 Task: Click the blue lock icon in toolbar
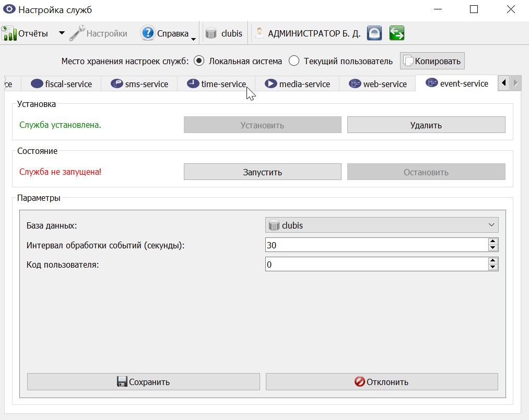coord(374,33)
